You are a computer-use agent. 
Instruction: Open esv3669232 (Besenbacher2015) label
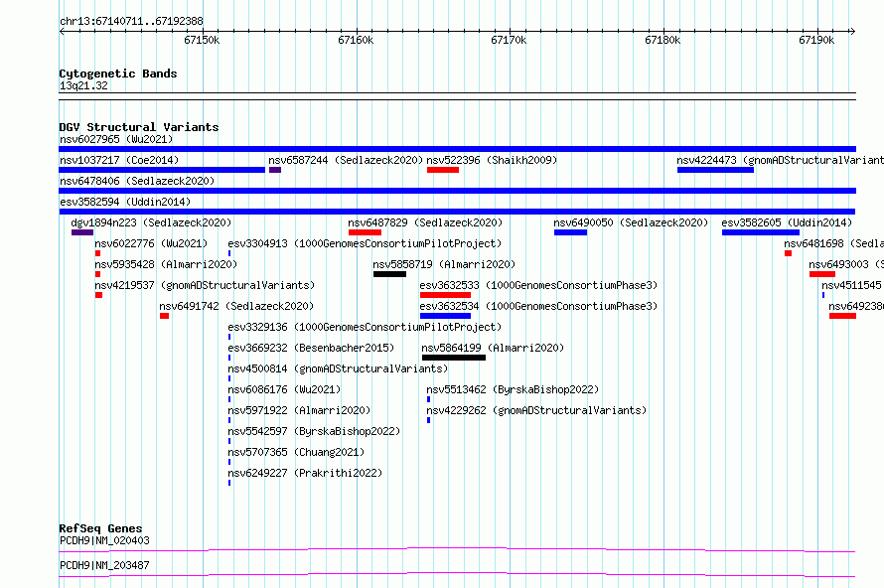pyautogui.click(x=311, y=348)
